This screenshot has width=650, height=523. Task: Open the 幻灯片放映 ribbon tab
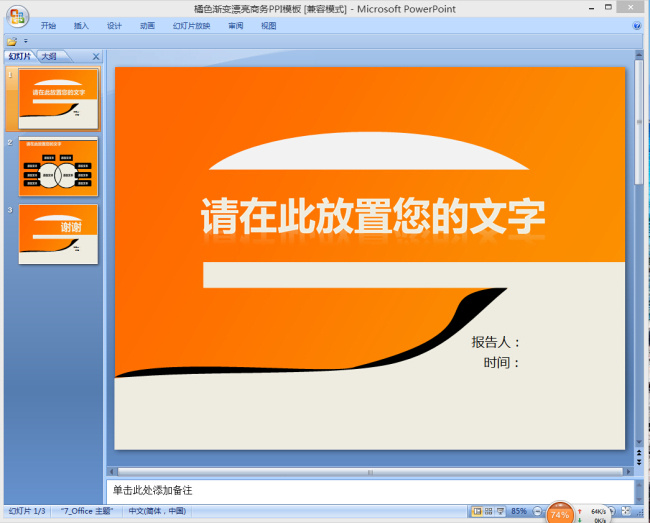pos(192,26)
